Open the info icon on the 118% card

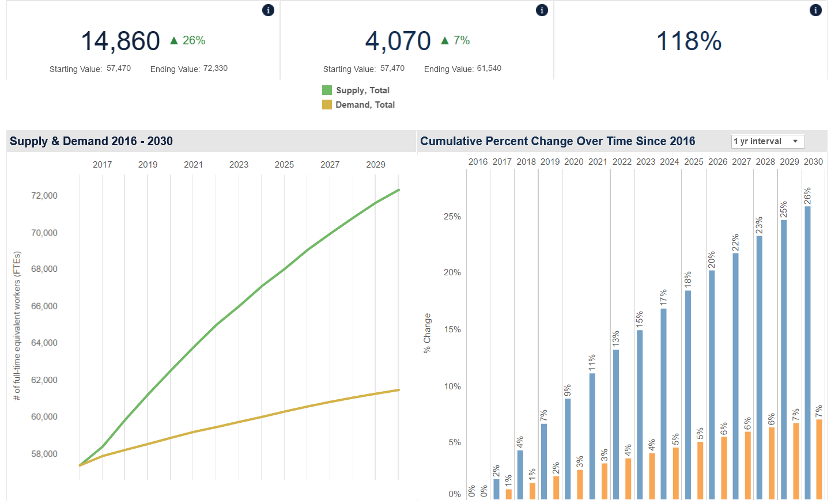click(x=815, y=10)
